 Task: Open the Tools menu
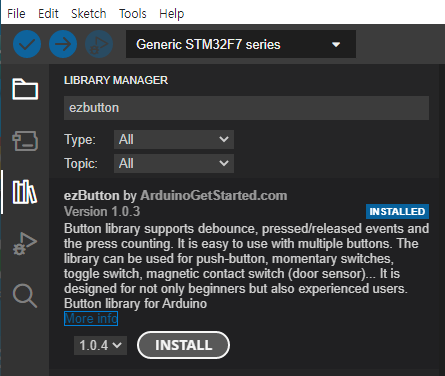pos(133,14)
